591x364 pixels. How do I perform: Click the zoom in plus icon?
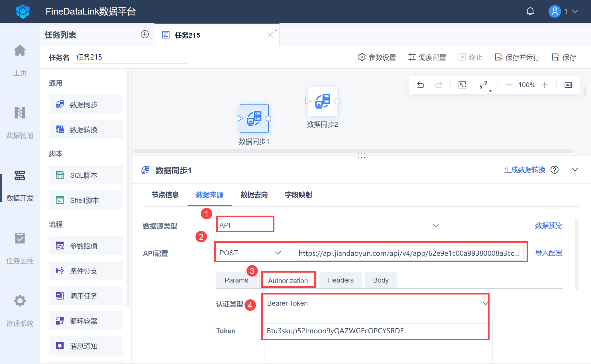coord(545,85)
